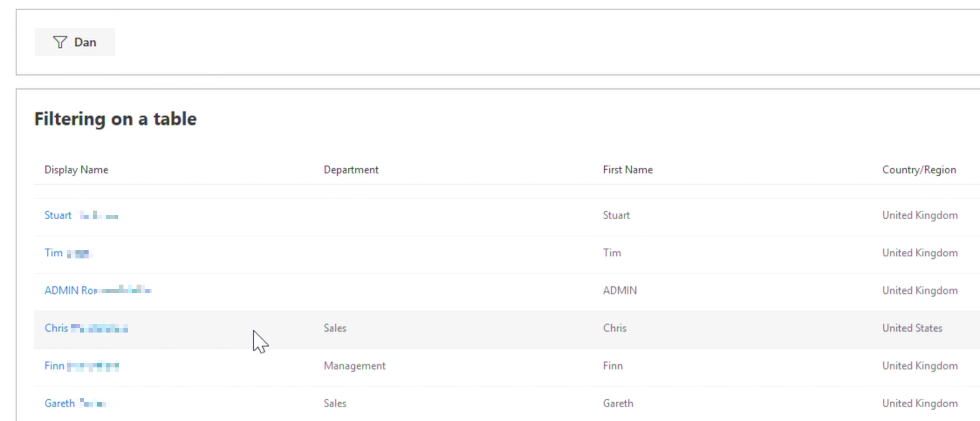Click the Filtering on a table heading
The image size is (980, 421).
coord(115,119)
